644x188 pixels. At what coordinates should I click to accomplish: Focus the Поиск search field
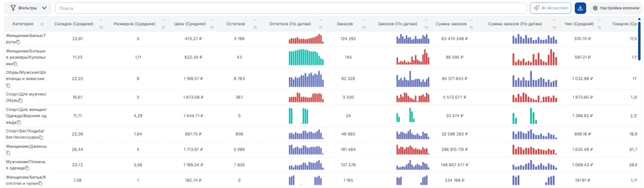click(291, 8)
